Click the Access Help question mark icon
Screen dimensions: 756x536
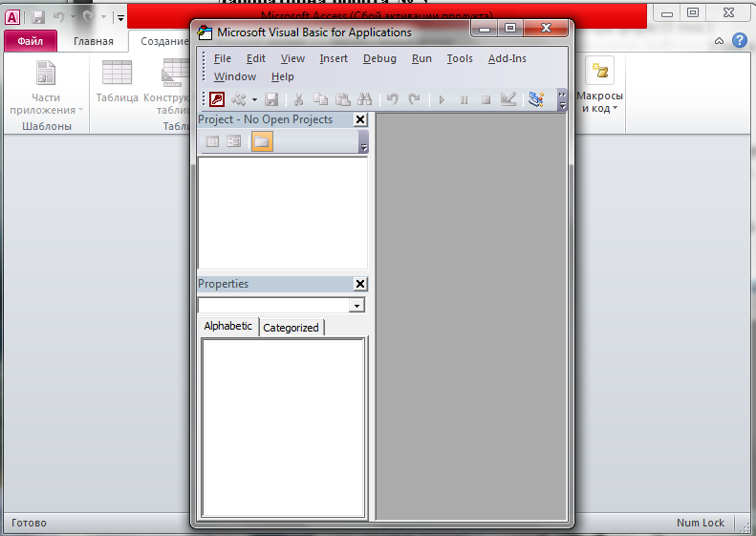tap(739, 40)
